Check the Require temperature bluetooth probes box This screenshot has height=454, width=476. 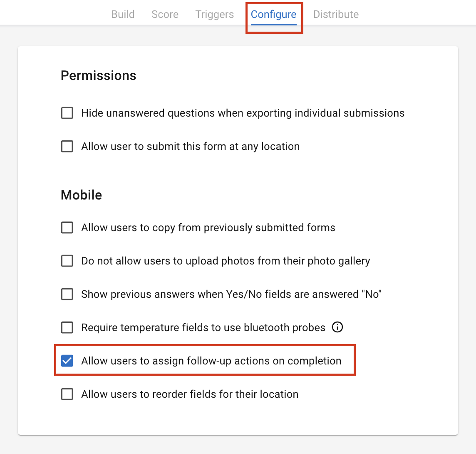coord(67,327)
